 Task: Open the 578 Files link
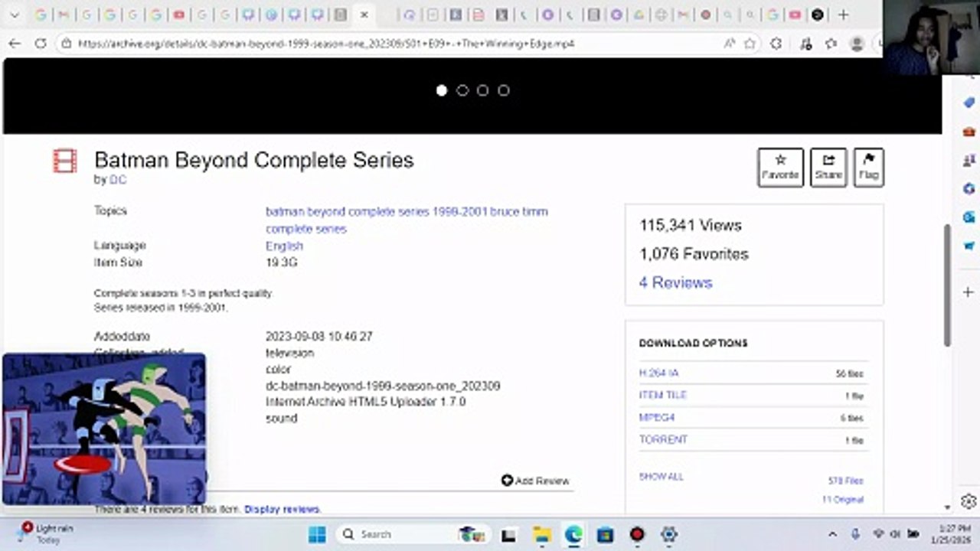845,481
